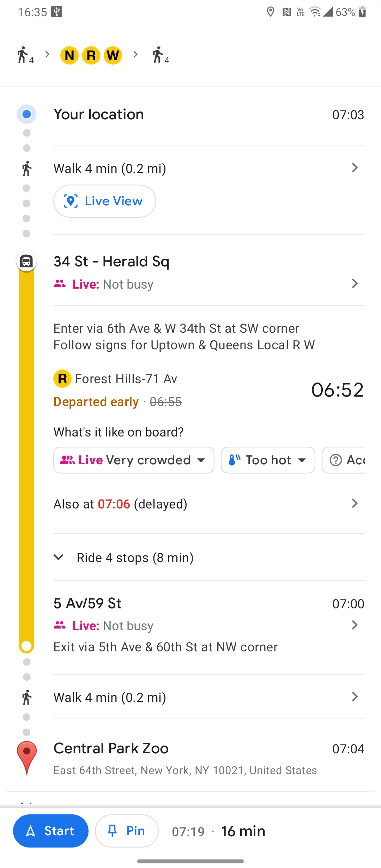Expand Ride 4 stops list
The image size is (381, 868).
point(135,557)
